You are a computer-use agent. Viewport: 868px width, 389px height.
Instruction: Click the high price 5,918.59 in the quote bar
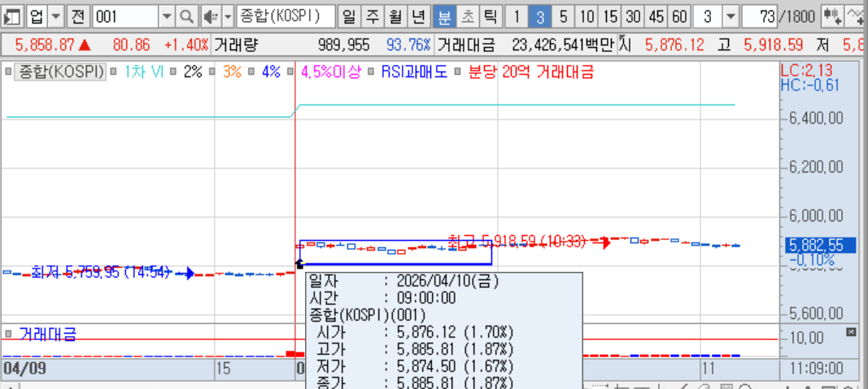point(774,46)
